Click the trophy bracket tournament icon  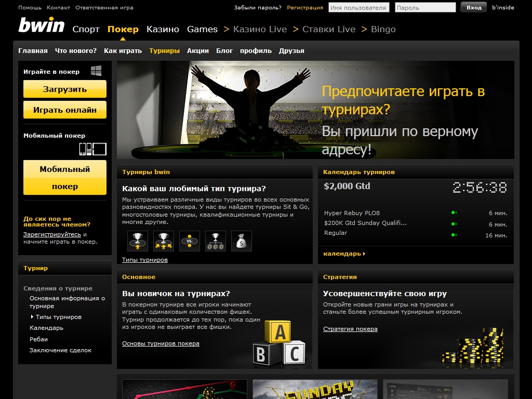click(216, 241)
